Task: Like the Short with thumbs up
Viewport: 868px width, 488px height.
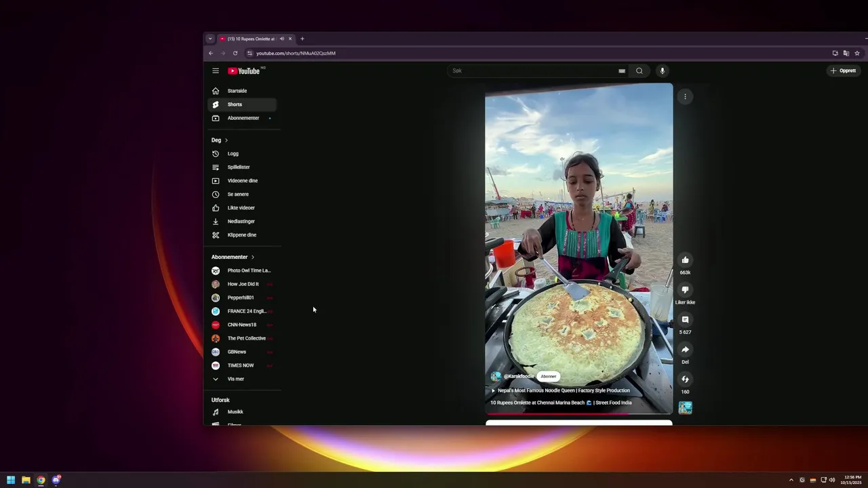Action: [685, 260]
